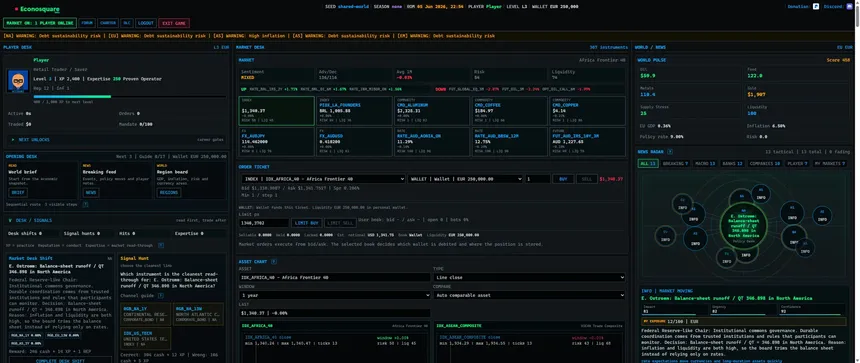Select the CMD_COPPER market card

coord(587,111)
